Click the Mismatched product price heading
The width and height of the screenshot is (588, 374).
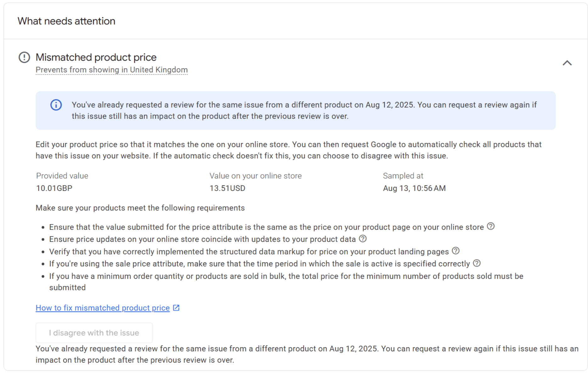click(96, 57)
